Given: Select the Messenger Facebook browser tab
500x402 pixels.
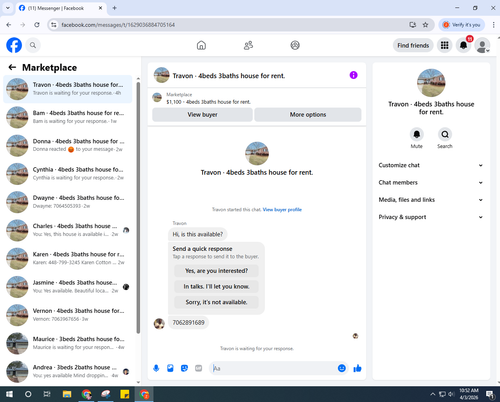Looking at the screenshot, I should (60, 8).
